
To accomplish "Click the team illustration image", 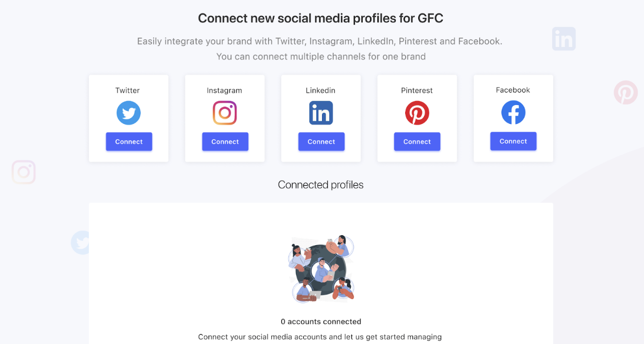I will pos(321,269).
